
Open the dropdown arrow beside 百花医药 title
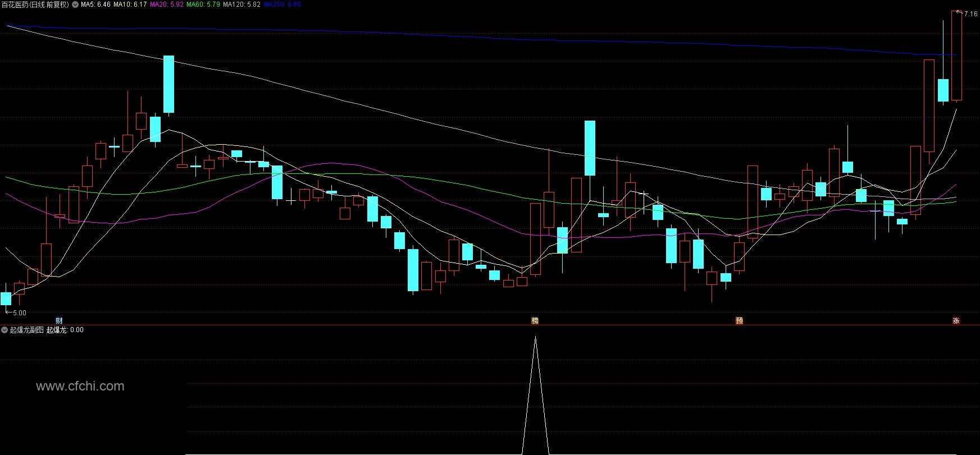click(x=75, y=4)
